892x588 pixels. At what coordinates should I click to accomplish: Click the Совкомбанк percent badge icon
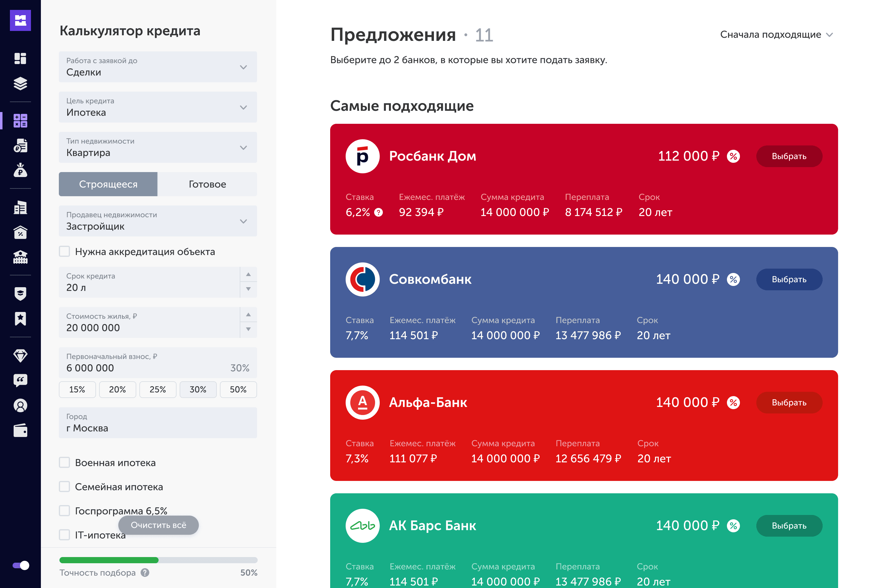click(x=733, y=279)
